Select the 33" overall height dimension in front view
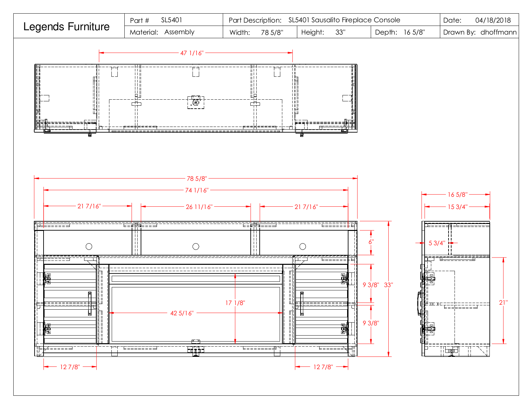532x411 pixels. click(x=388, y=285)
